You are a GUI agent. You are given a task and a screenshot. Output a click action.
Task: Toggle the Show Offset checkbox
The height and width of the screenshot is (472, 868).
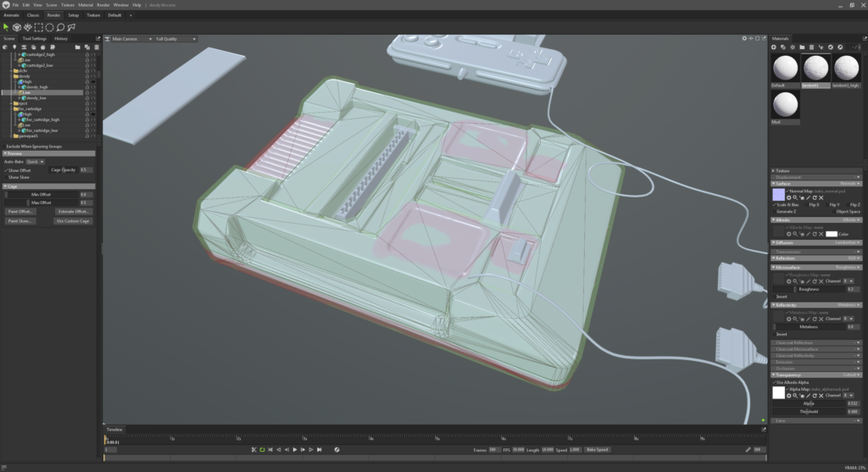click(x=6, y=170)
